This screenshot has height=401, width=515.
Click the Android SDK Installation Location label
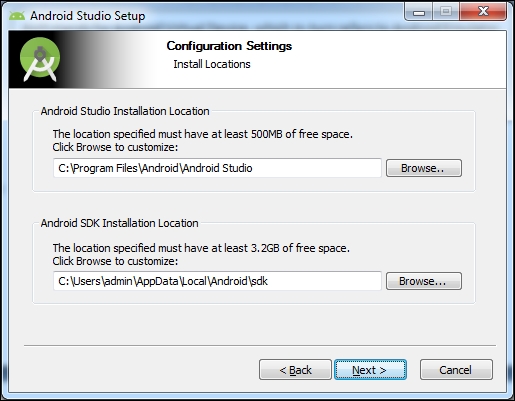pyautogui.click(x=119, y=223)
